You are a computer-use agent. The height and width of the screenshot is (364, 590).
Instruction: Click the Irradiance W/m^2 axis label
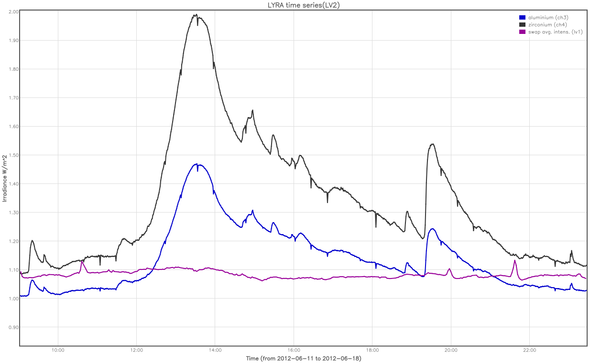click(5, 178)
